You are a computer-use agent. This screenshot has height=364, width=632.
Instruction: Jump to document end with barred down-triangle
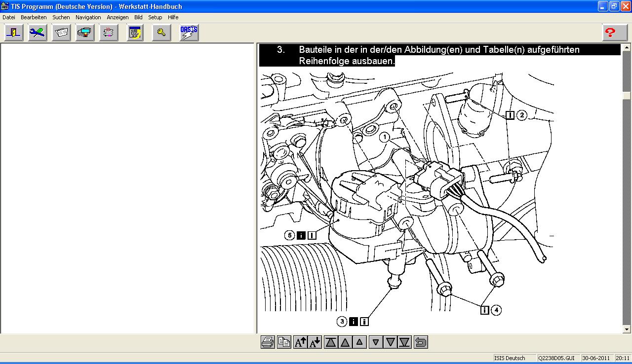pyautogui.click(x=405, y=342)
